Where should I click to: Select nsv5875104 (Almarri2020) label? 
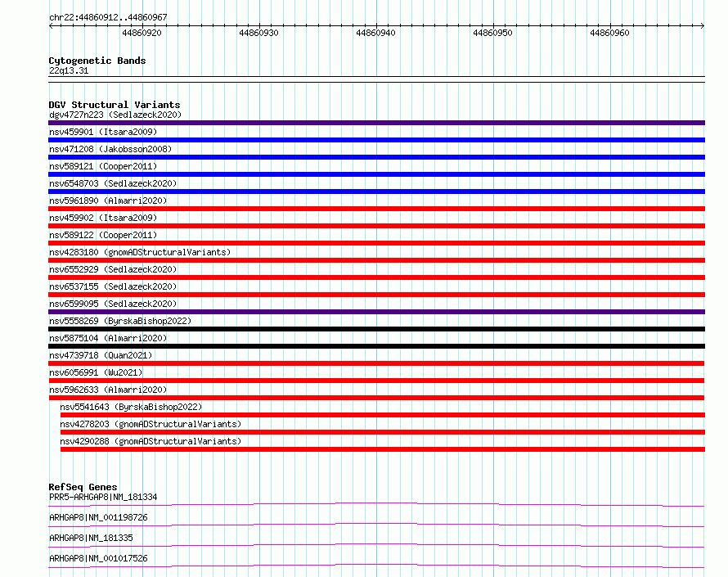[x=108, y=338]
